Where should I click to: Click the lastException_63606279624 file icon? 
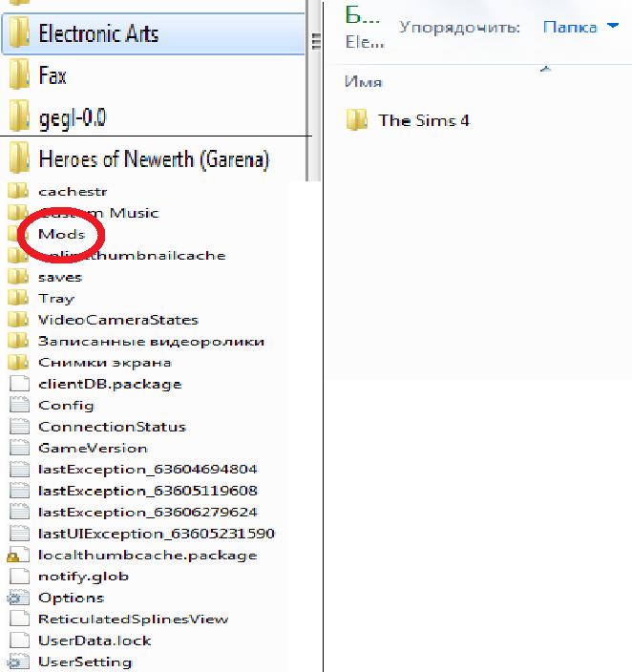(x=19, y=513)
